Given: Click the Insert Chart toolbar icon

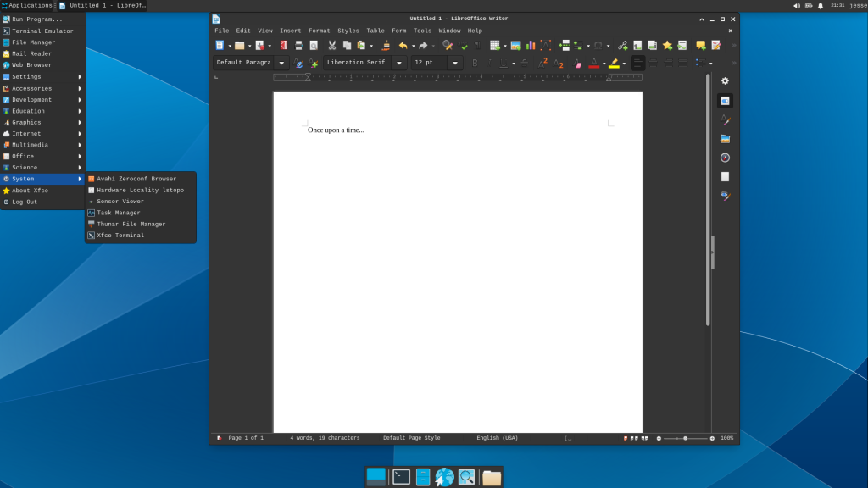Looking at the screenshot, I should click(x=530, y=46).
